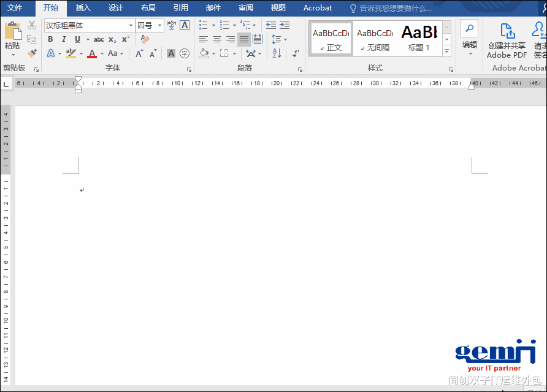This screenshot has width=547, height=392.
Task: Expand the styles gallery more arrow
Action: tap(446, 51)
